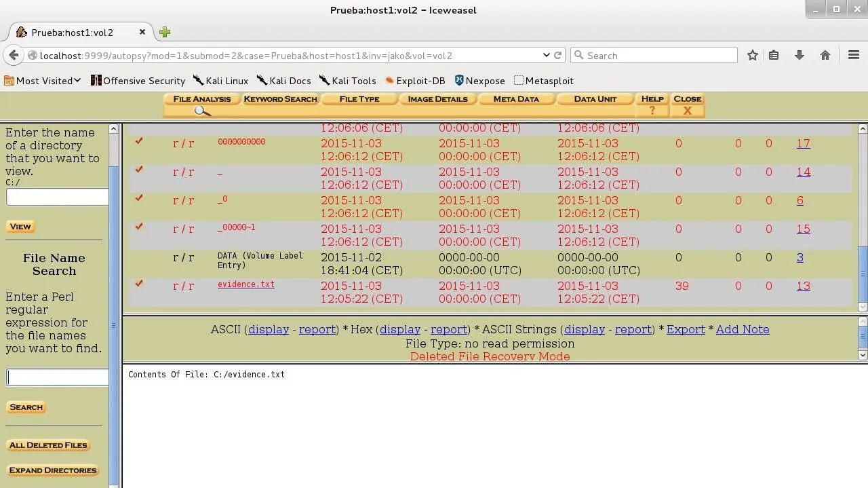Viewport: 868px width, 488px height.
Task: Open metadata entry 3
Action: [800, 257]
